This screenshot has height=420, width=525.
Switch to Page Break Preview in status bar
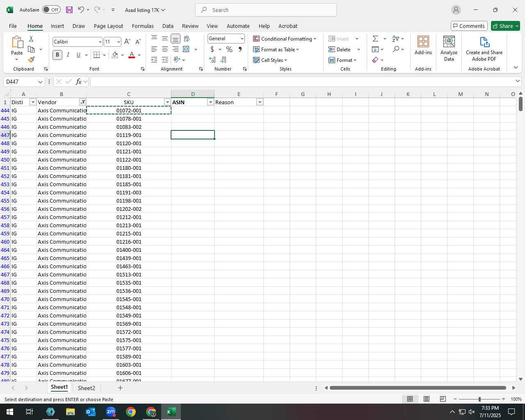click(443, 399)
